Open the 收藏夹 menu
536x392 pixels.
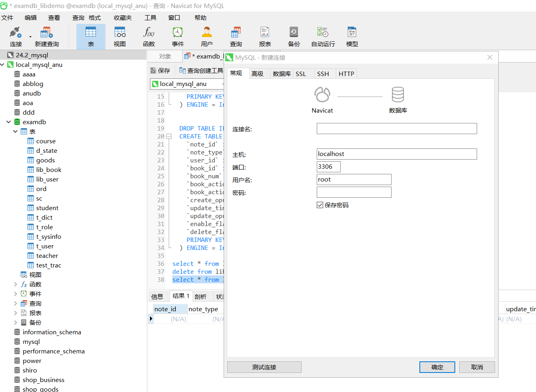(x=123, y=18)
